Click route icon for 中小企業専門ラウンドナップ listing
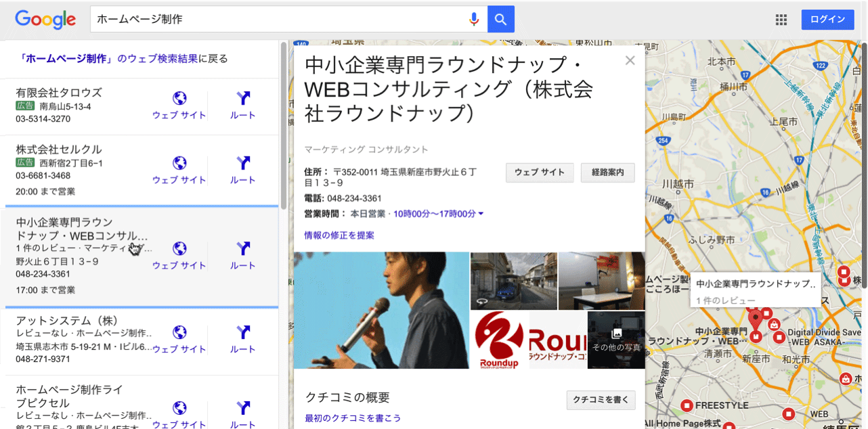This screenshot has height=429, width=868. [x=243, y=248]
